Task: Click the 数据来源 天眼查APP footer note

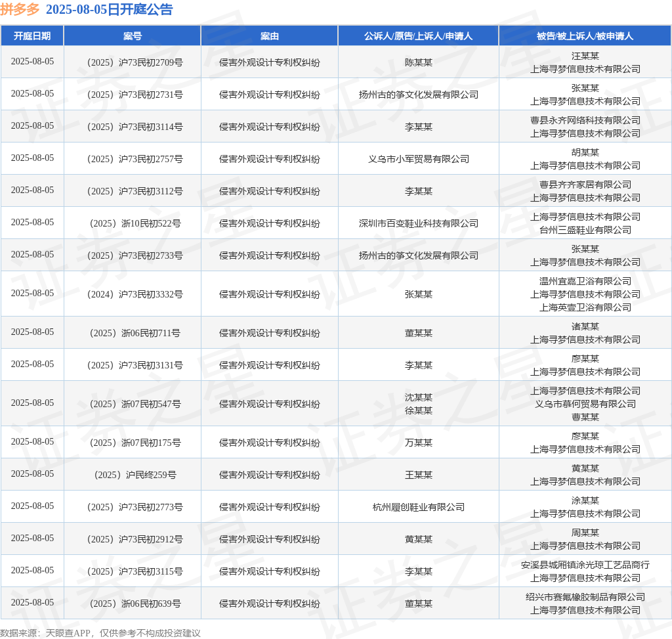Action: click(x=100, y=633)
